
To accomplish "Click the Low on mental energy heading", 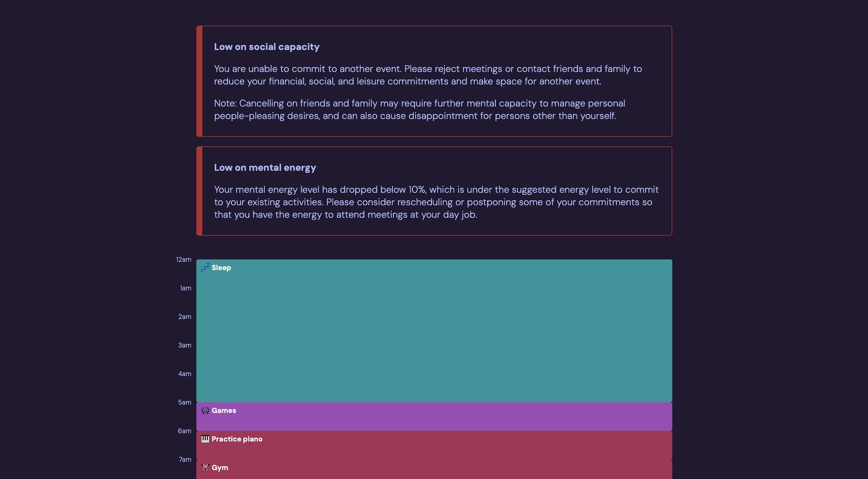I will click(x=265, y=168).
